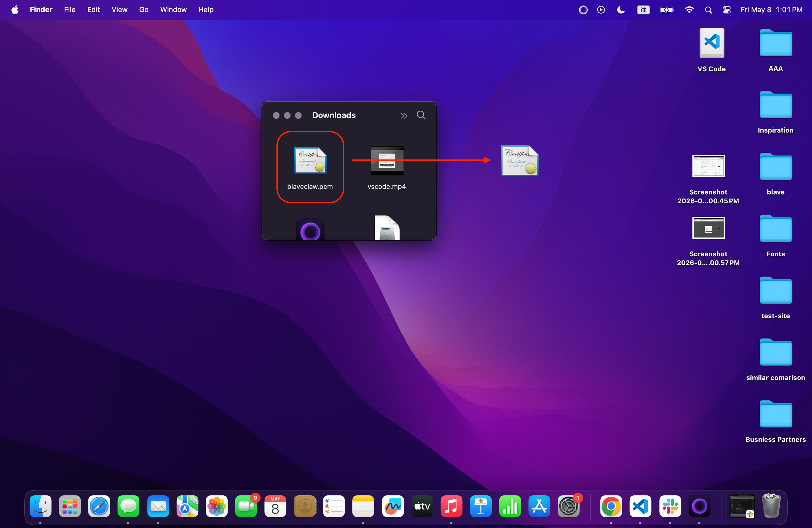Open Maps from the Dock
This screenshot has width=812, height=528.
187,506
